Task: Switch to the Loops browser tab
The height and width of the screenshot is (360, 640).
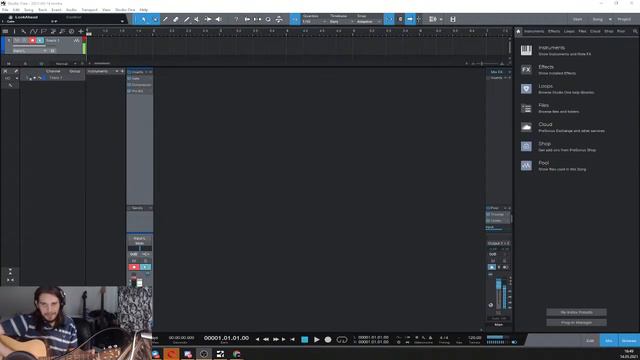Action: [x=569, y=31]
